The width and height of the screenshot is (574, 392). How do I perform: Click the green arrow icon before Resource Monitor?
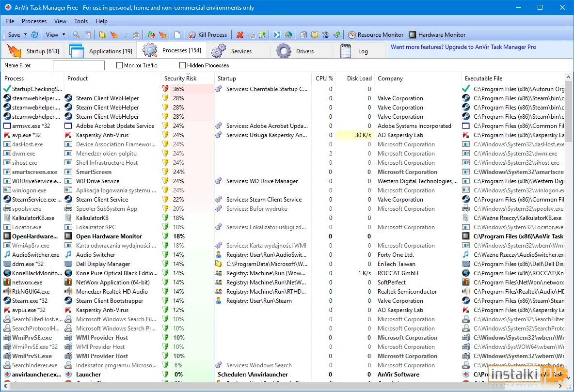click(x=337, y=35)
